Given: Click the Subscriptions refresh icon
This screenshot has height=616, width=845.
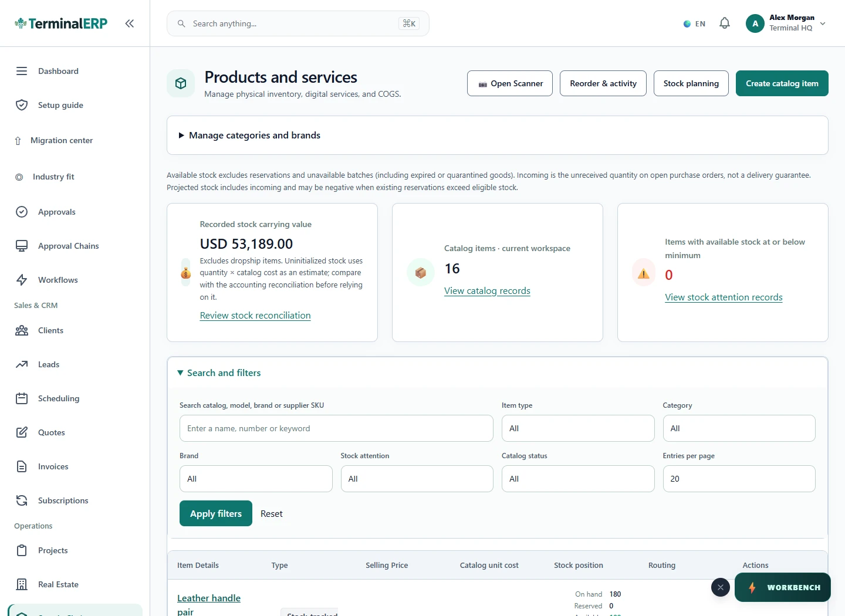Looking at the screenshot, I should click(22, 500).
